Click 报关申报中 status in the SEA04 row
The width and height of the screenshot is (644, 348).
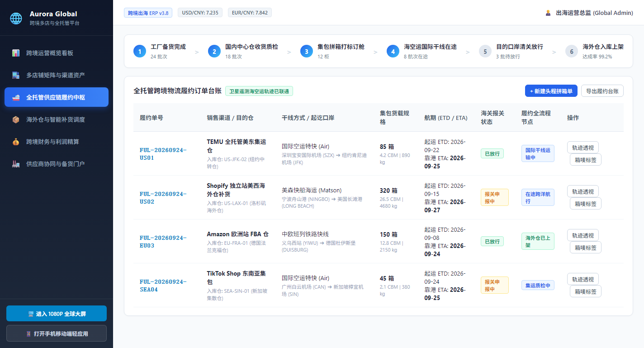(495, 285)
